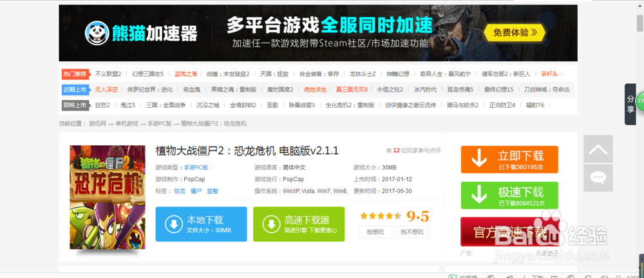Click the 高速下载器 green button
Image resolution: width=644 pixels, height=278 pixels.
[x=299, y=224]
